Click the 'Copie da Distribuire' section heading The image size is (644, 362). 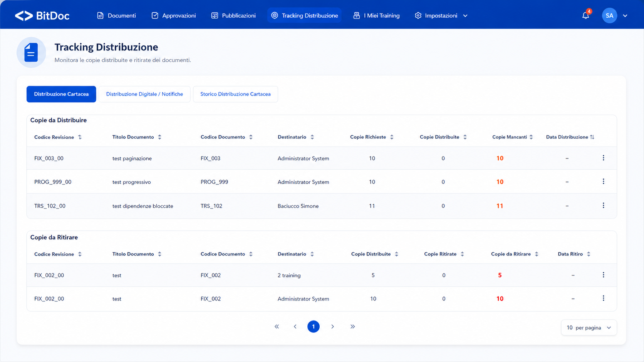(x=59, y=120)
